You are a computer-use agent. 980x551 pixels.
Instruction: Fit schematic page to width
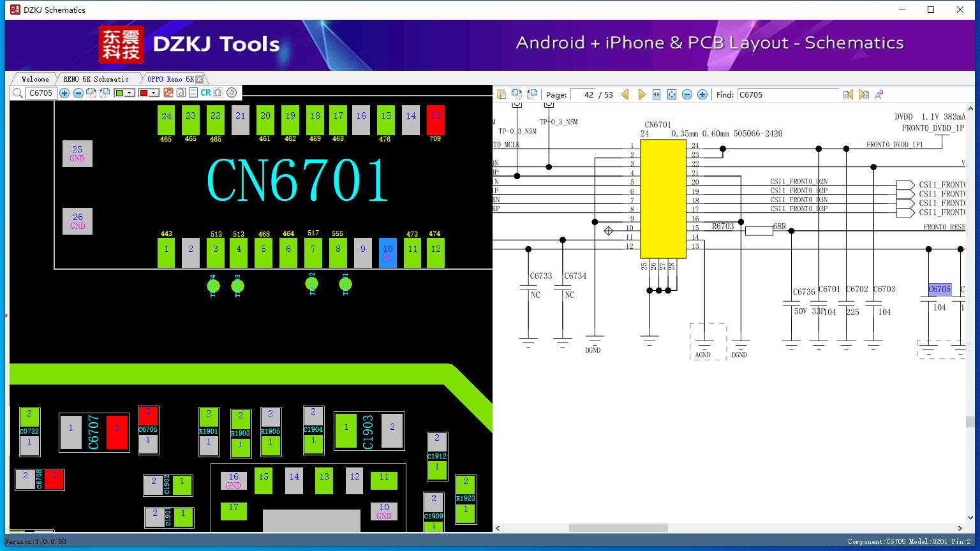click(x=657, y=94)
